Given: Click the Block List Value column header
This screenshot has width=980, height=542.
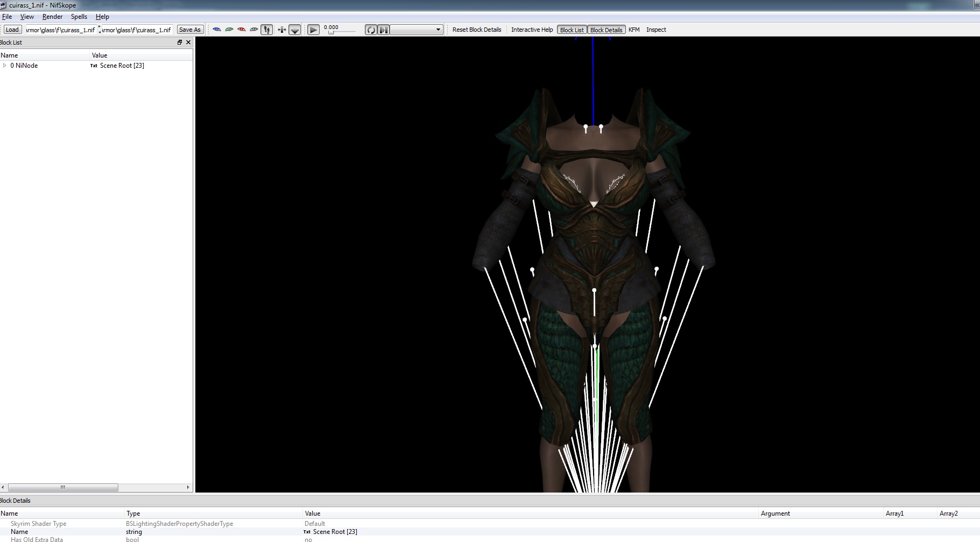Looking at the screenshot, I should [141, 55].
